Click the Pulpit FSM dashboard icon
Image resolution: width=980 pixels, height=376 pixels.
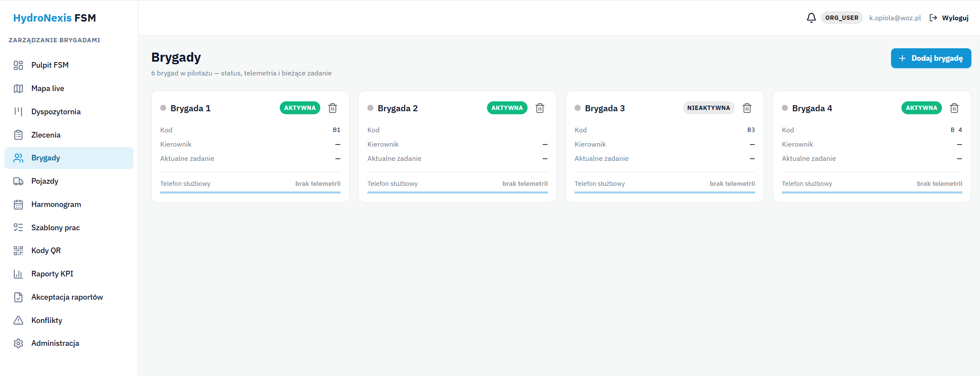18,65
